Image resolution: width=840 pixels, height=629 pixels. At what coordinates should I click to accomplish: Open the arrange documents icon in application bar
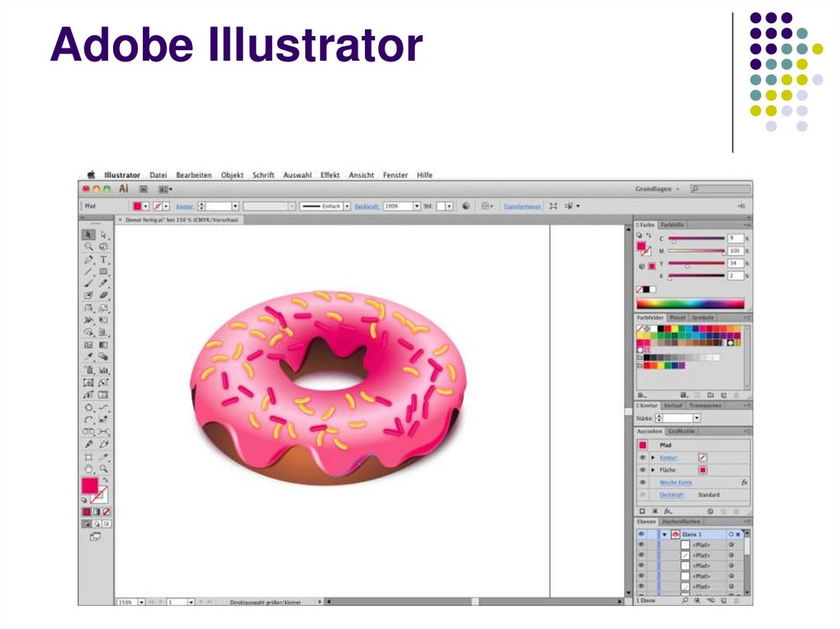tap(165, 189)
